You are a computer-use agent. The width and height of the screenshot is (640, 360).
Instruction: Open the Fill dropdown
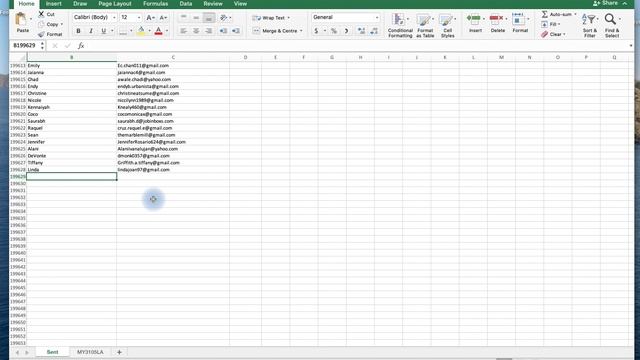click(x=551, y=24)
